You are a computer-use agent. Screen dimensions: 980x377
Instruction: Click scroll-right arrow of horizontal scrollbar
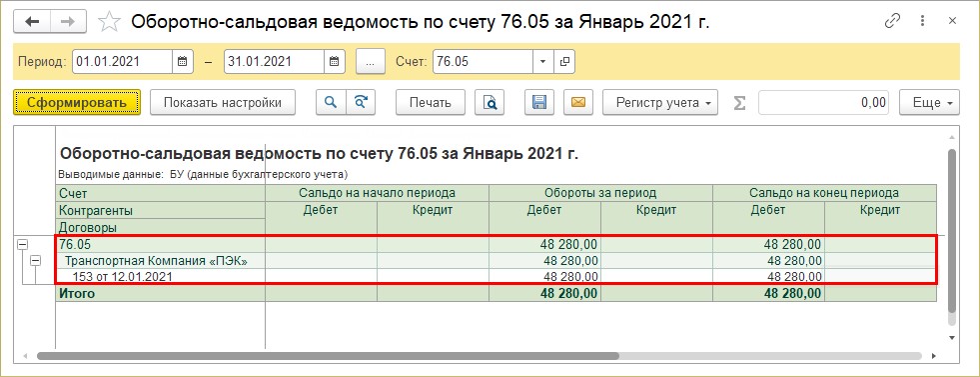pyautogui.click(x=934, y=356)
